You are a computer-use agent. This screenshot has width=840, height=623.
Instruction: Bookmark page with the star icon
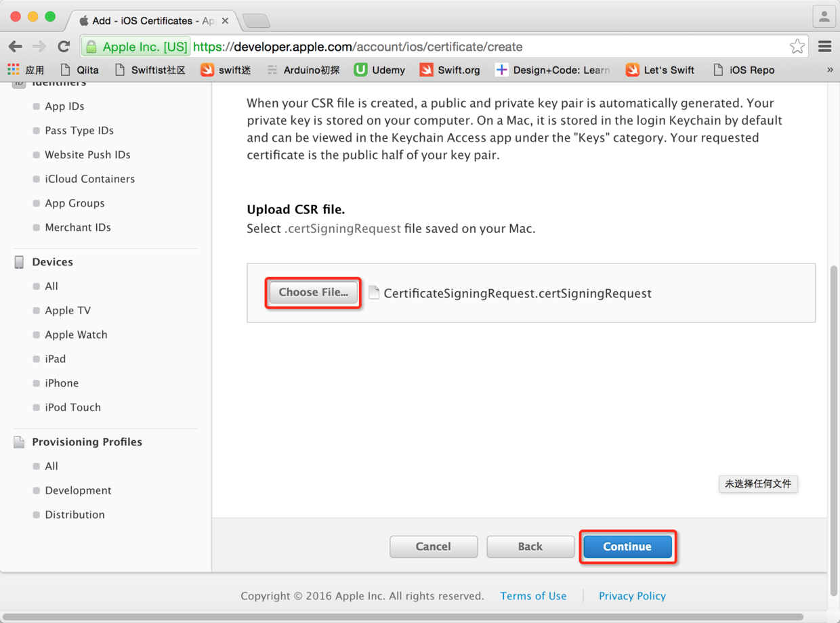[797, 47]
